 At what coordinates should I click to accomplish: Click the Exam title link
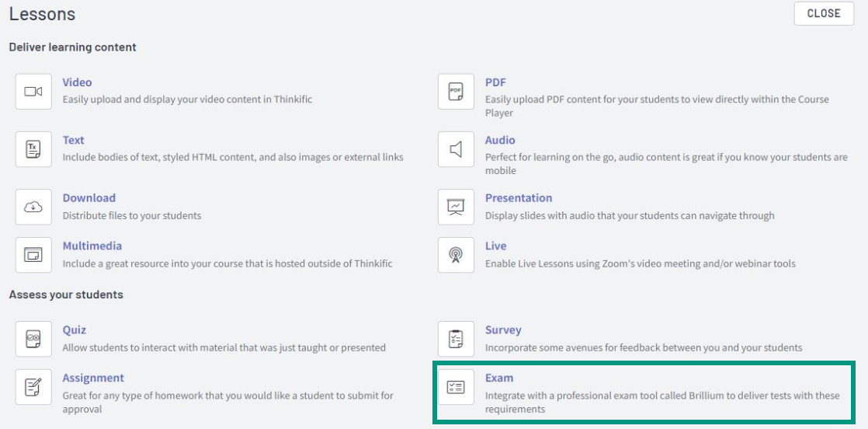tap(499, 378)
